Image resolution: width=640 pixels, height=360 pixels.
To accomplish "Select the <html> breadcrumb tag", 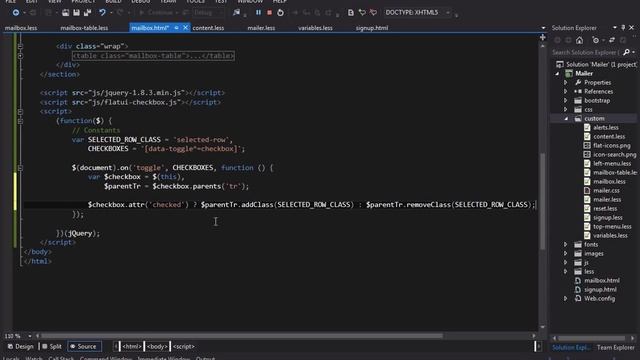I will click(131, 347).
